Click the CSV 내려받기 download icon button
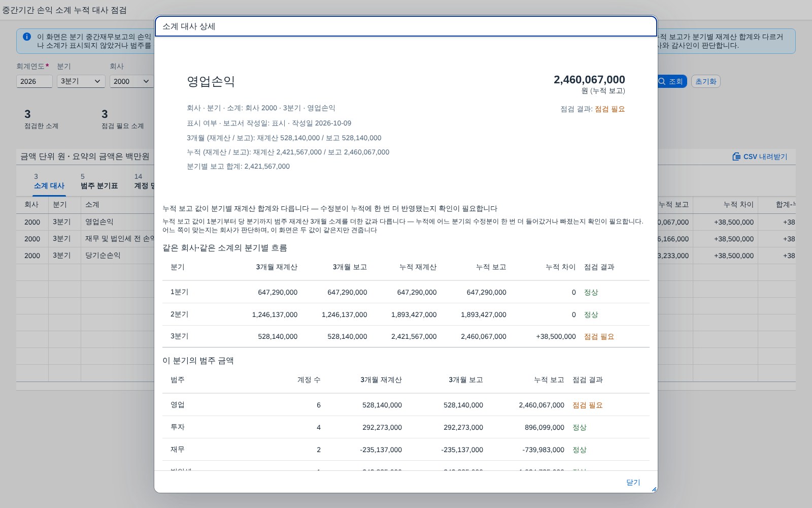The image size is (812, 508). [x=760, y=156]
